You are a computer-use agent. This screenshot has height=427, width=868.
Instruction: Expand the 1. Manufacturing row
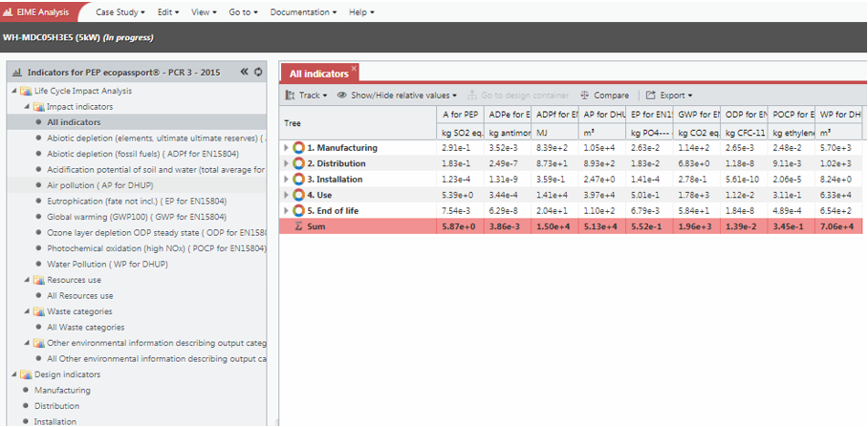(286, 148)
